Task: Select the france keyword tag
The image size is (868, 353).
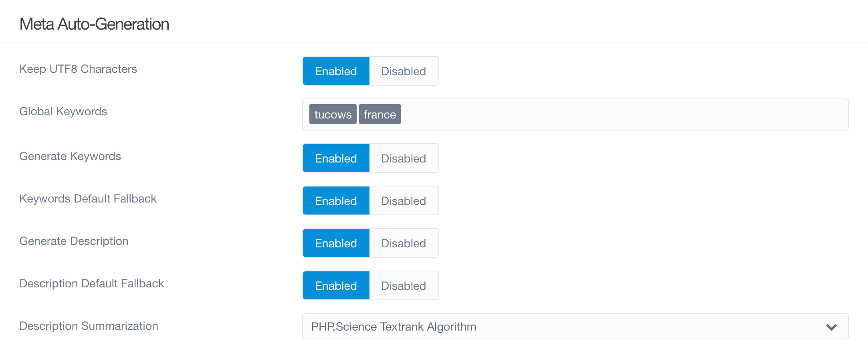Action: (379, 114)
